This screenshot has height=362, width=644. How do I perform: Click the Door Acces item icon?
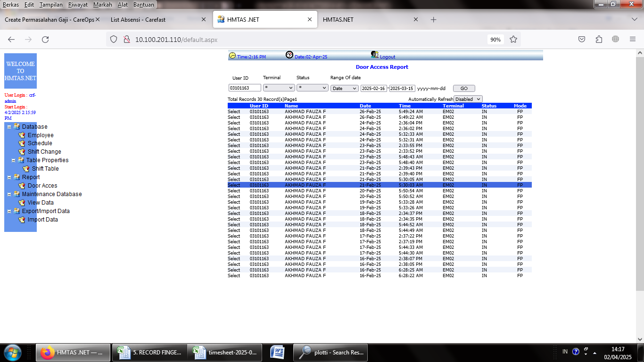[x=22, y=186]
